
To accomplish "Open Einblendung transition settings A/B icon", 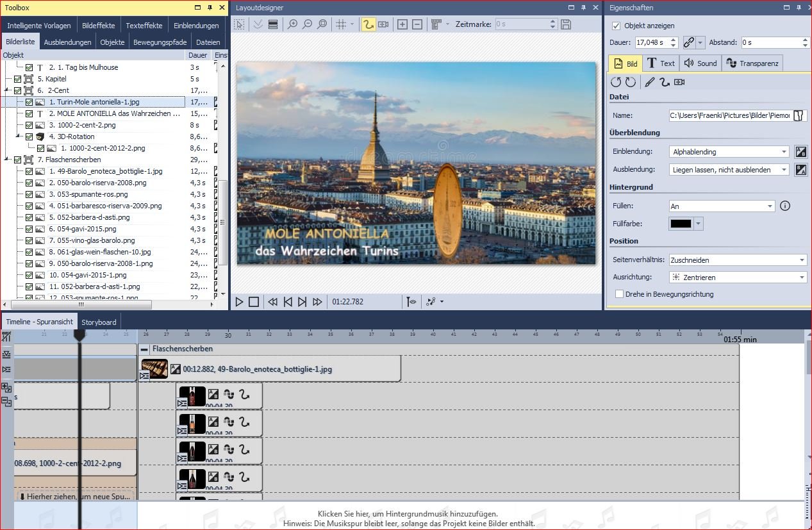I will (x=800, y=152).
